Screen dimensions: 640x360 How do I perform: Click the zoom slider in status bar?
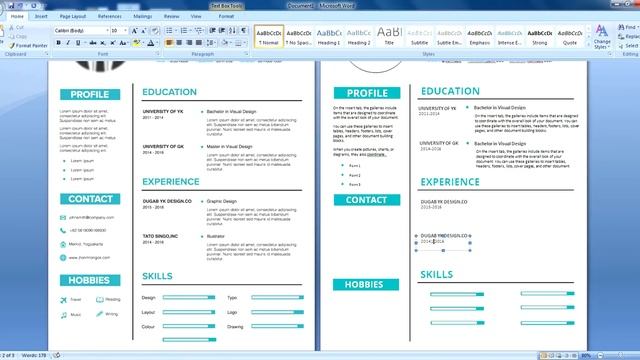click(x=620, y=356)
